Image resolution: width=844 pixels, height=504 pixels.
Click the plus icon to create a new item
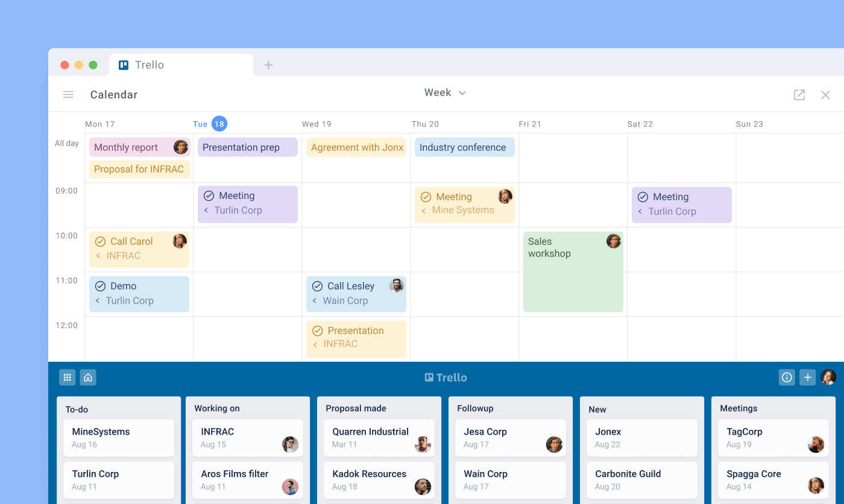[x=808, y=377]
